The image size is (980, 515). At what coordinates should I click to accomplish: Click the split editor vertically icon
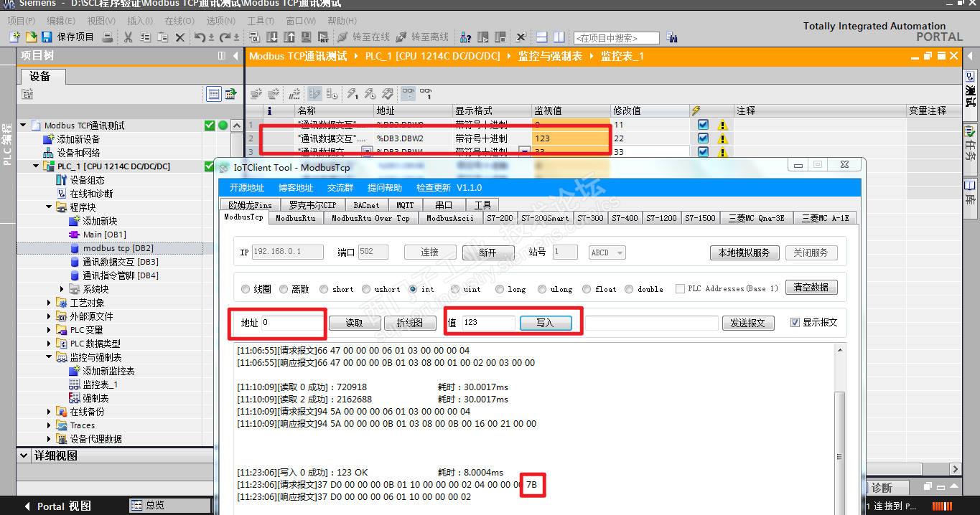(x=559, y=37)
